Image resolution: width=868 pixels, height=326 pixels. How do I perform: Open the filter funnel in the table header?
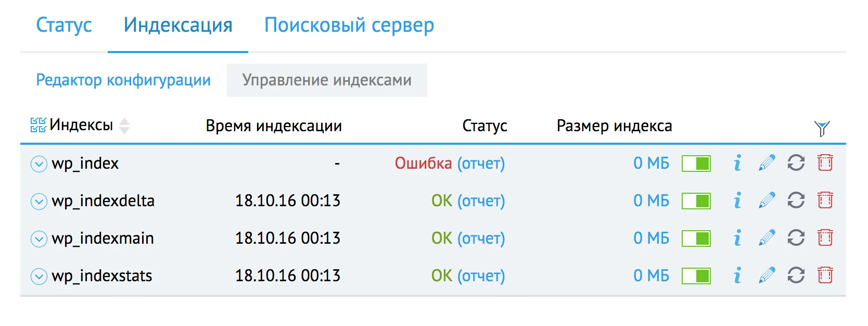[x=821, y=126]
